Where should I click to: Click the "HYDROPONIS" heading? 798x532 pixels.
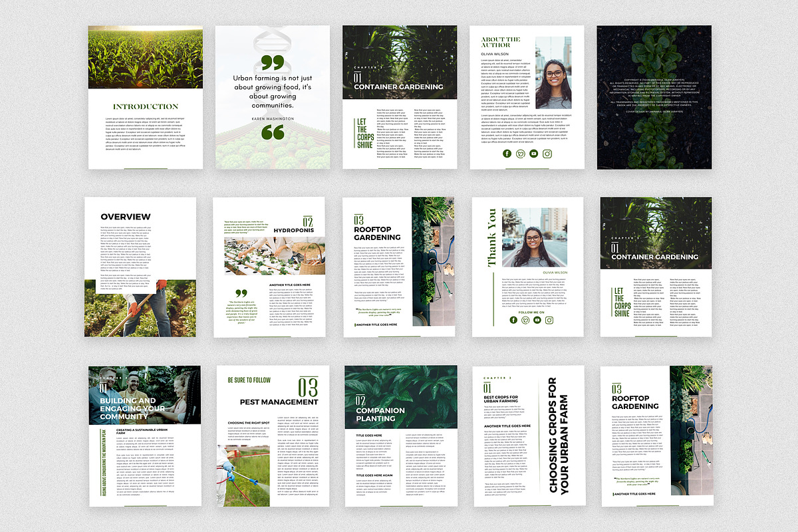[x=293, y=231]
